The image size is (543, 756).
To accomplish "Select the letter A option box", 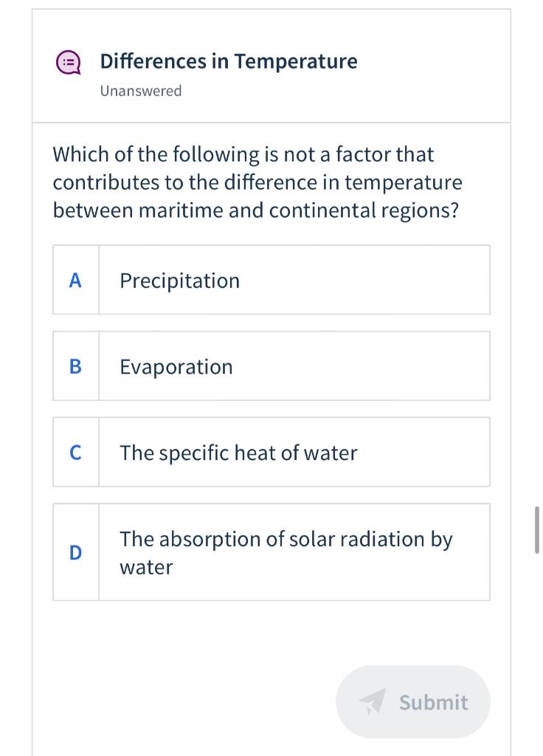I will click(75, 281).
